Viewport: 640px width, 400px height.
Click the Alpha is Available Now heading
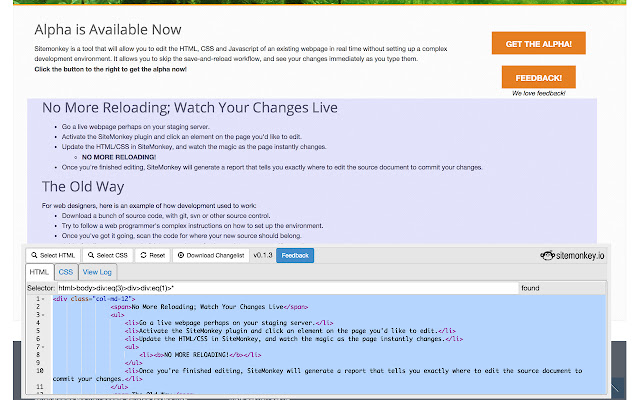point(108,29)
